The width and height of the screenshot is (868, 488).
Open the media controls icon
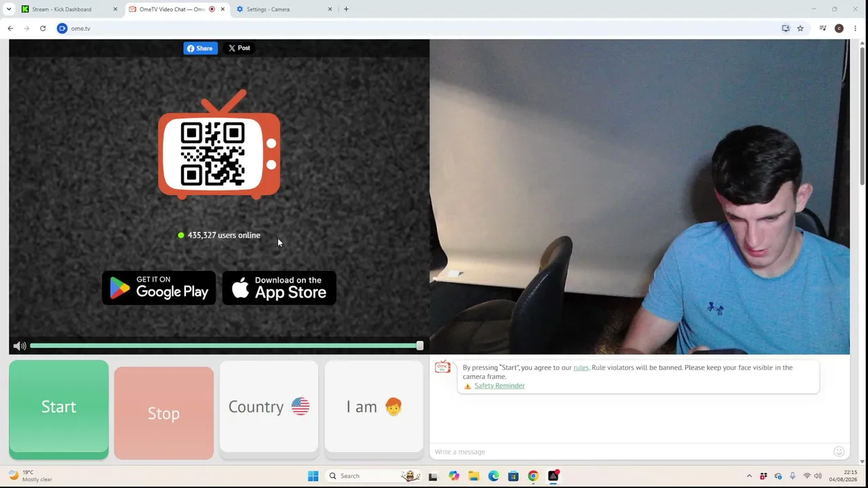(823, 28)
